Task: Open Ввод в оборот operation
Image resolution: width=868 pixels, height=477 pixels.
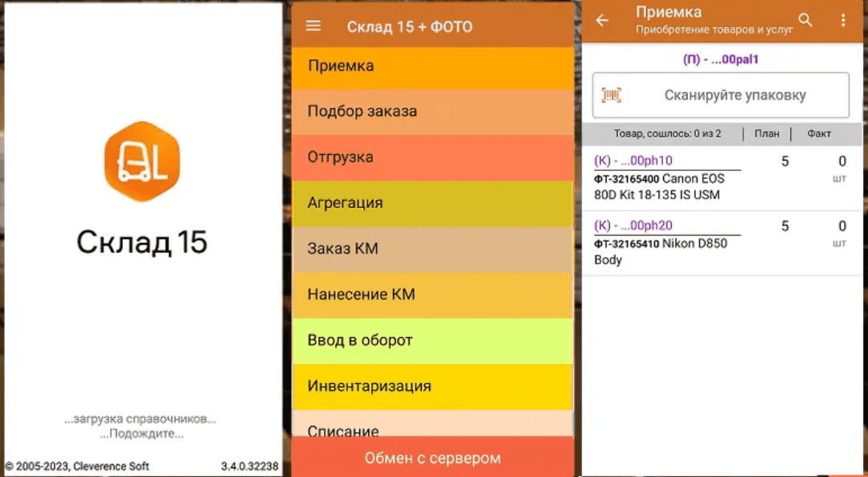Action: 432,340
